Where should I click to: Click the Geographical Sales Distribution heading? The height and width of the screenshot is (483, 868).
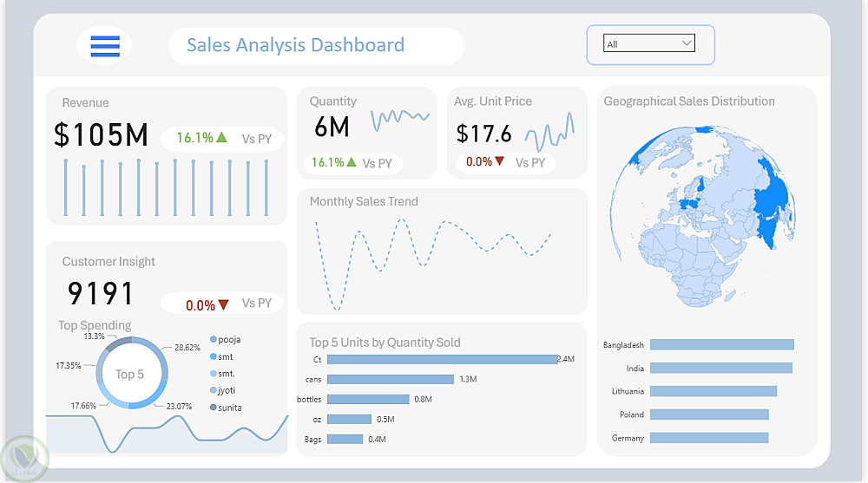689,101
